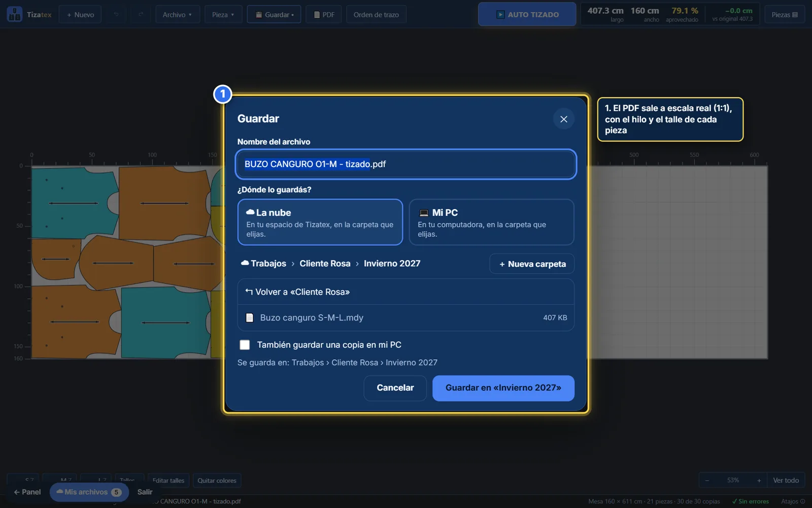Click Ver todo
The image size is (812, 508).
[786, 480]
